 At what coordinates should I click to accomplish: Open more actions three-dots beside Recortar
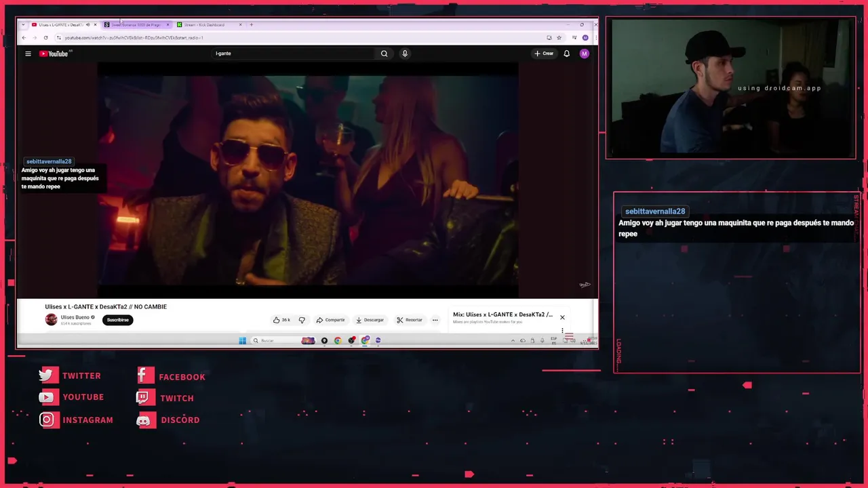[435, 320]
